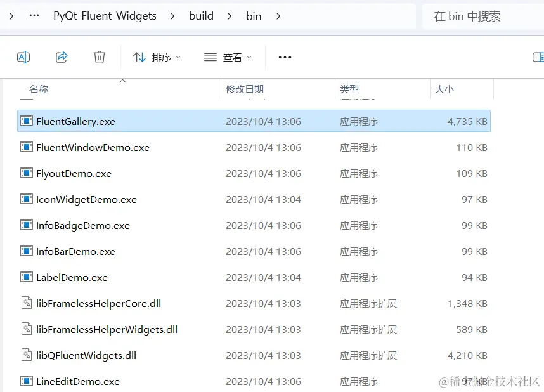
Task: Click size 4,210 KB of libQFluentWidgets.dll
Action: (x=467, y=356)
